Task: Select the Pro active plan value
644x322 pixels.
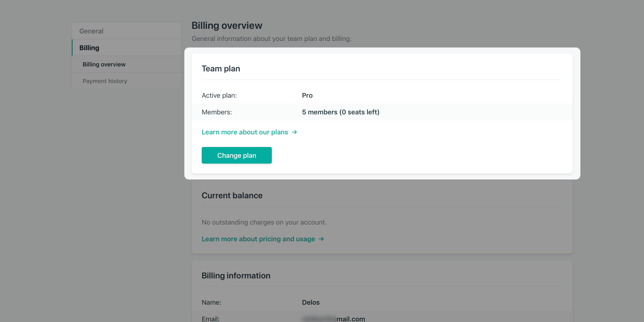Action: [x=307, y=95]
